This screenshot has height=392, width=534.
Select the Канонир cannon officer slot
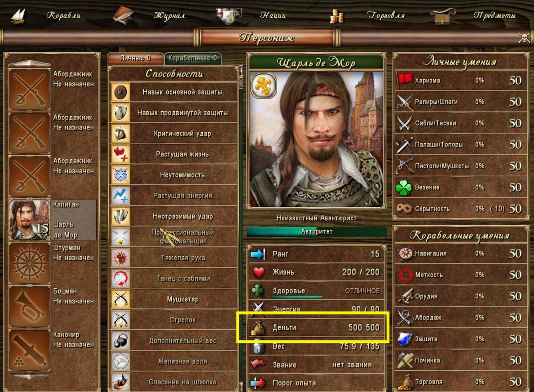click(29, 350)
